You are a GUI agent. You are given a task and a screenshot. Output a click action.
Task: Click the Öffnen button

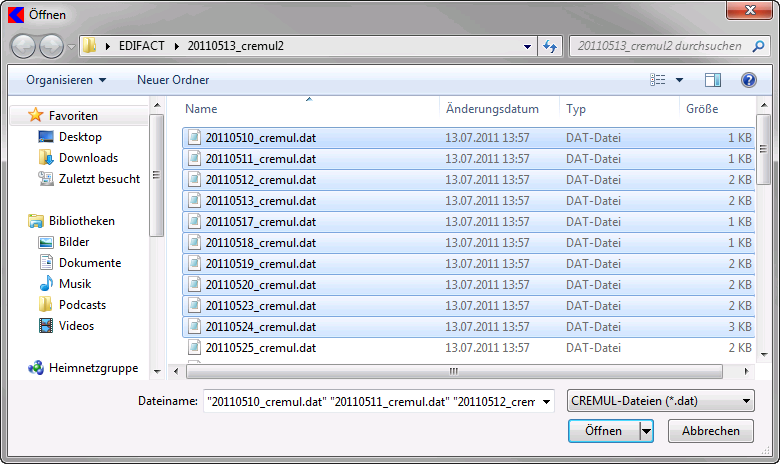(x=603, y=431)
